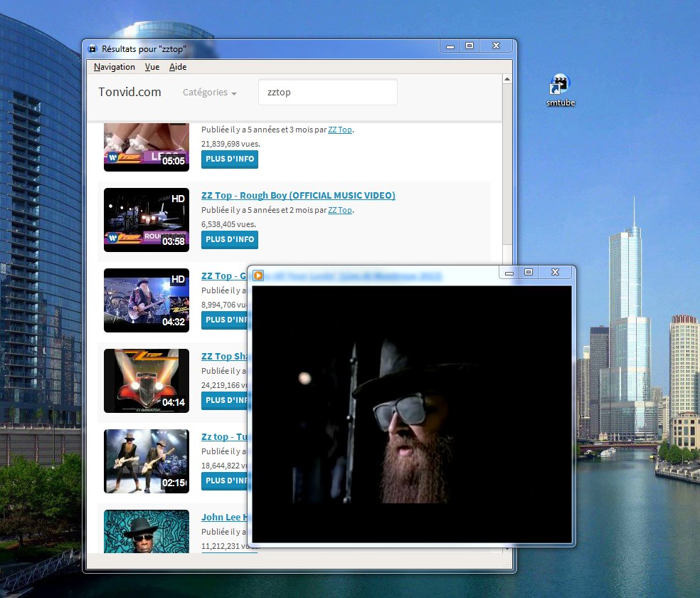This screenshot has width=700, height=598.
Task: Go to the Tonvid.com home link
Action: click(129, 92)
